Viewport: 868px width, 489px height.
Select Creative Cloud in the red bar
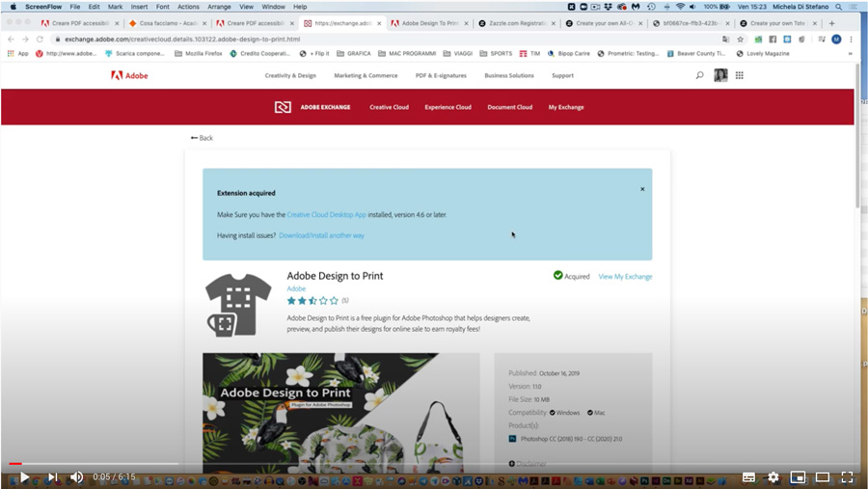pyautogui.click(x=390, y=107)
